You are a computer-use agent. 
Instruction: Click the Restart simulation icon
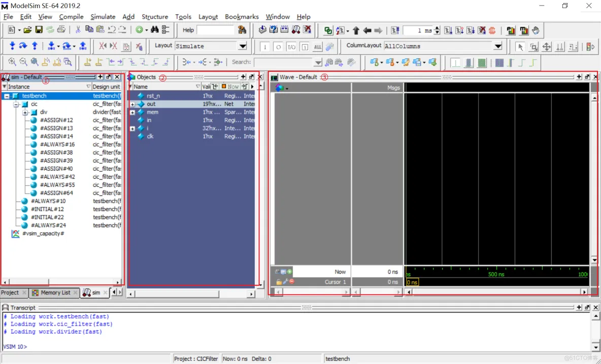click(x=395, y=30)
